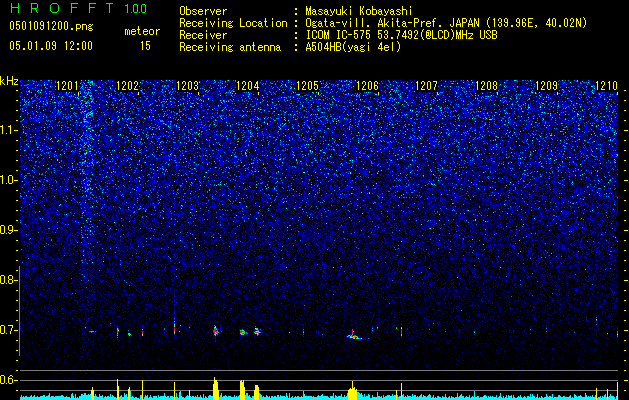Click the meteor label

[142, 31]
